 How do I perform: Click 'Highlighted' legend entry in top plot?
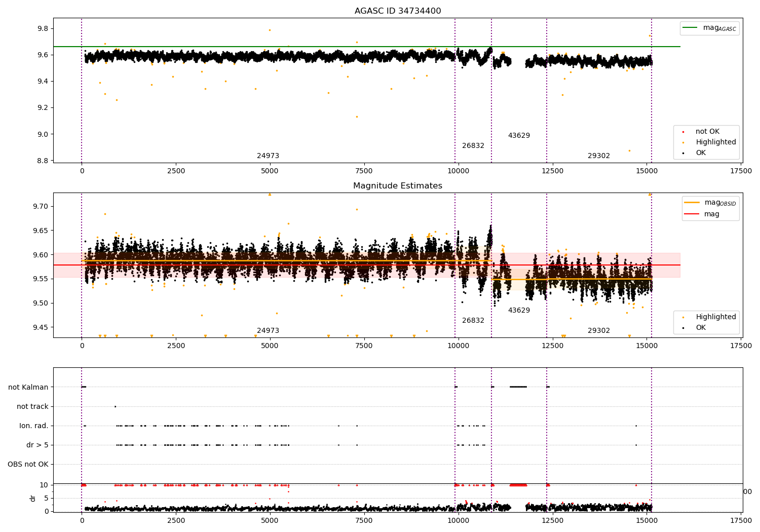pos(716,142)
